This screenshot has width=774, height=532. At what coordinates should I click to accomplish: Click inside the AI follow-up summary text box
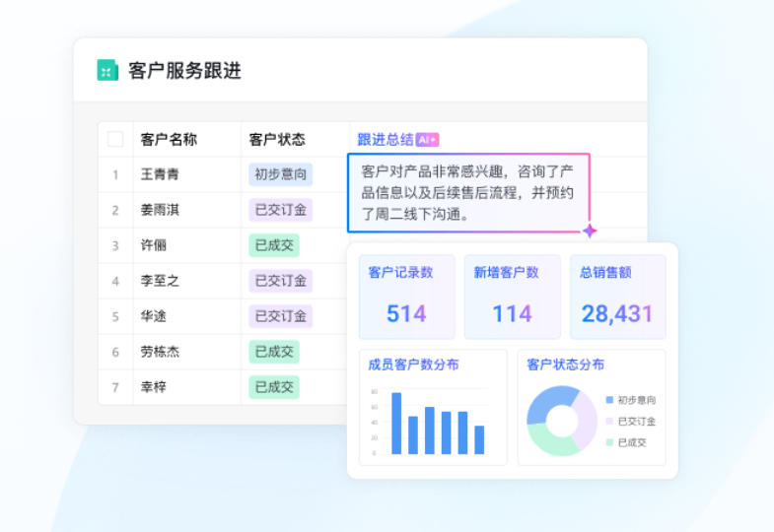click(x=468, y=193)
